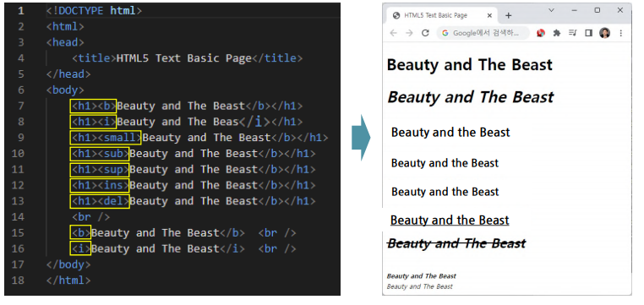This screenshot has height=305, width=644.
Task: Click line number 7 in the gutter
Action: [21, 106]
